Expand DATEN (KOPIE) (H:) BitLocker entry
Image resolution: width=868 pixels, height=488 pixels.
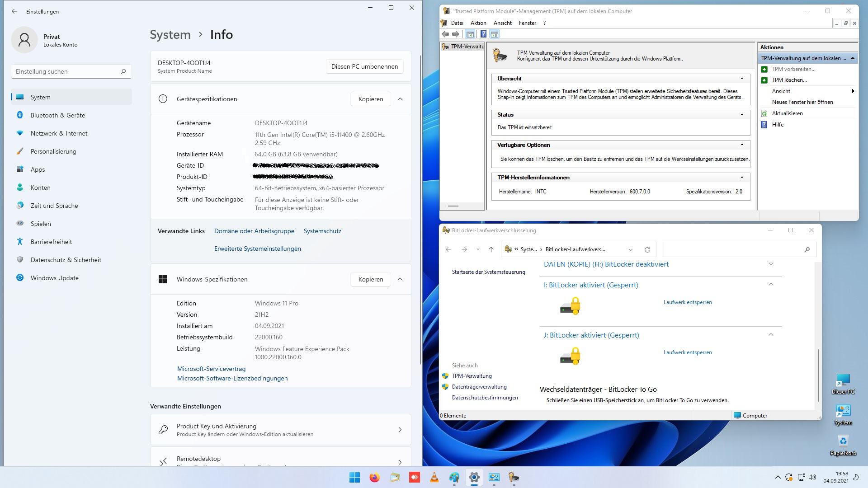click(771, 264)
